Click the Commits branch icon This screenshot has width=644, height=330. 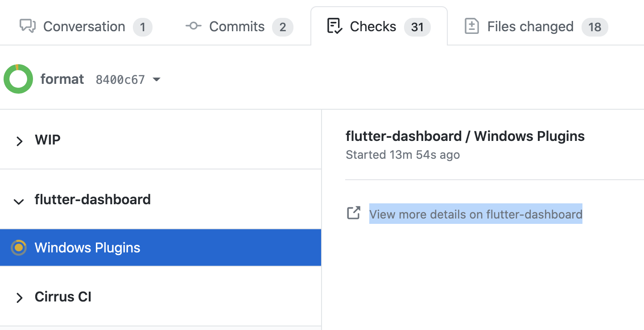(193, 26)
